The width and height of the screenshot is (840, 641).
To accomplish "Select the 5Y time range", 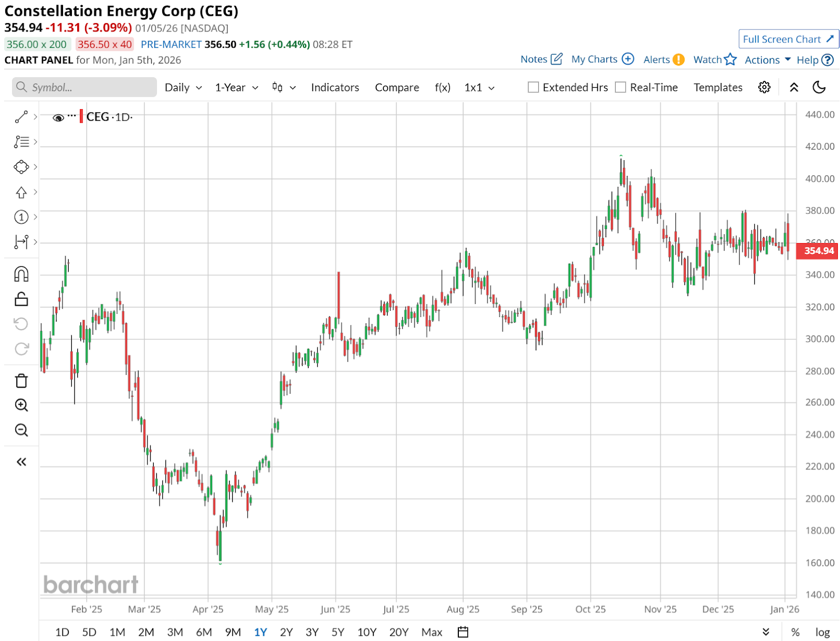I will pyautogui.click(x=338, y=632).
